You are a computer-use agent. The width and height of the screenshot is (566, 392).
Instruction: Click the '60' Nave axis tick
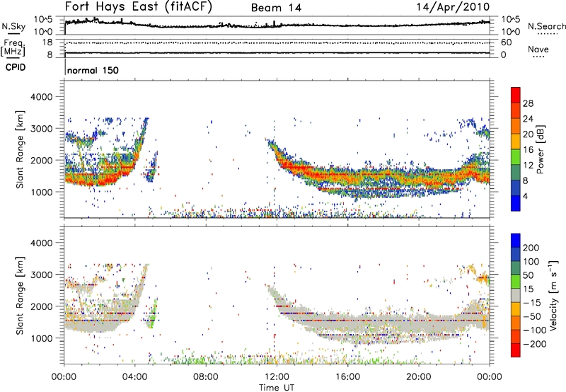(x=507, y=42)
